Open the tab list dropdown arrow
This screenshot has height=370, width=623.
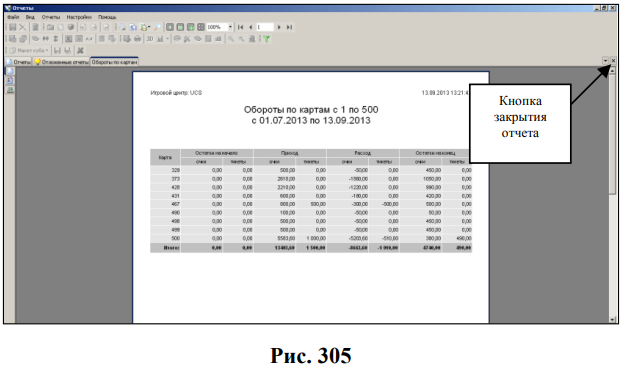(x=606, y=61)
